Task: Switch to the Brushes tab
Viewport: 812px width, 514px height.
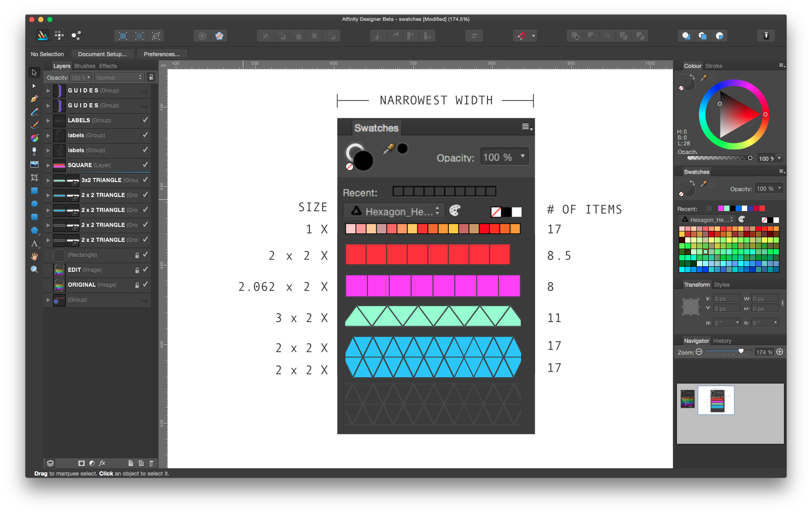Action: [x=84, y=66]
